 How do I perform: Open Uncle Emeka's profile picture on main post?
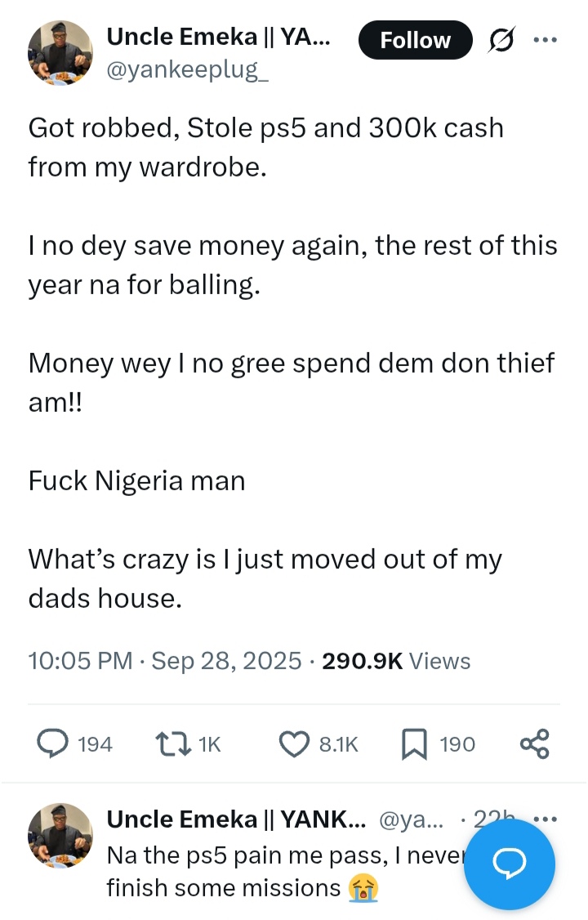[60, 54]
